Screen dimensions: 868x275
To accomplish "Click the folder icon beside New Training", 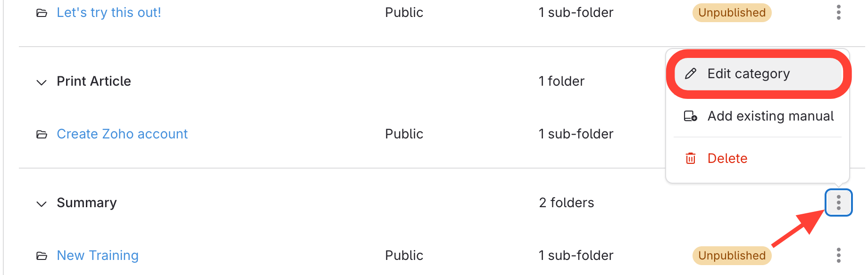I will pos(42,256).
